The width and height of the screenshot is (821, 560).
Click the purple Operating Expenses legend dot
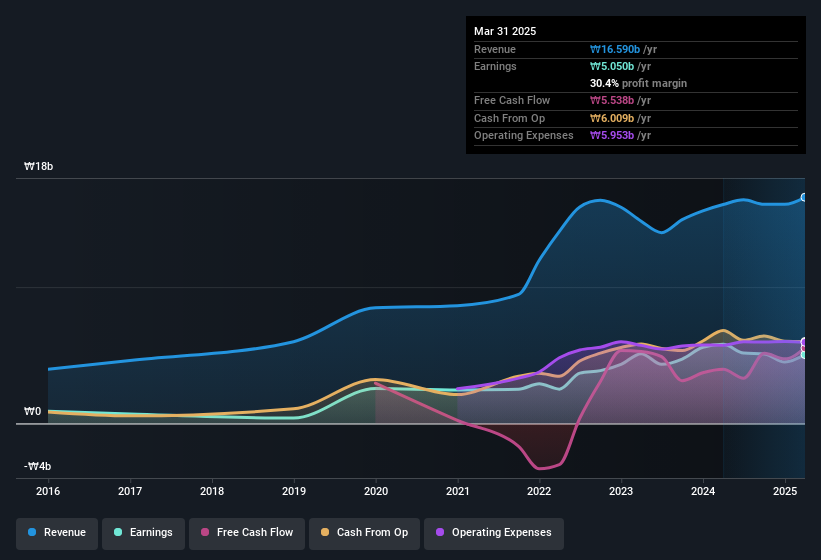tap(440, 532)
